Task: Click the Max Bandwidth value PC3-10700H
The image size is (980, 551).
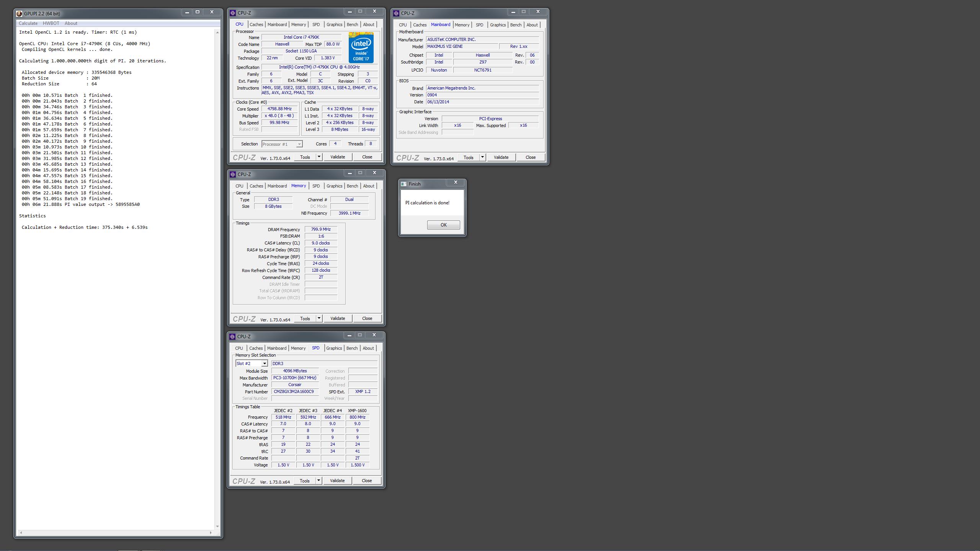Action: [x=295, y=378]
